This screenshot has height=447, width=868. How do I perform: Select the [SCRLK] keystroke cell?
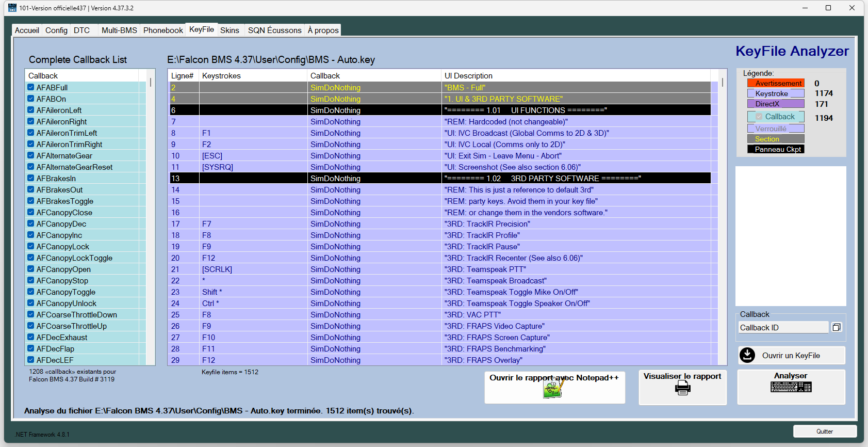pyautogui.click(x=253, y=269)
